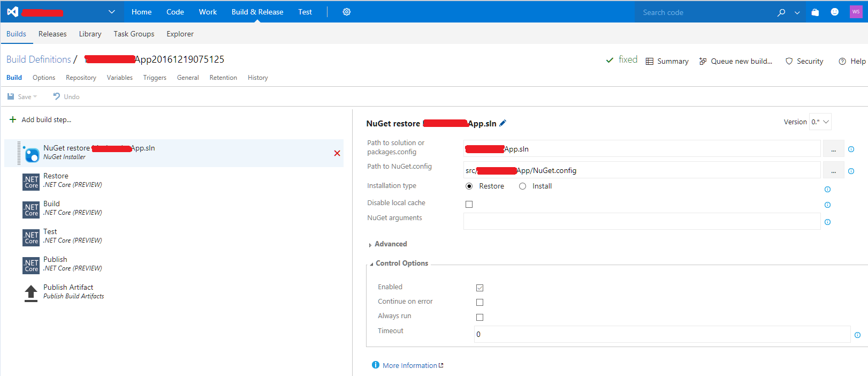
Task: Click the smiley feedback icon
Action: click(x=834, y=12)
